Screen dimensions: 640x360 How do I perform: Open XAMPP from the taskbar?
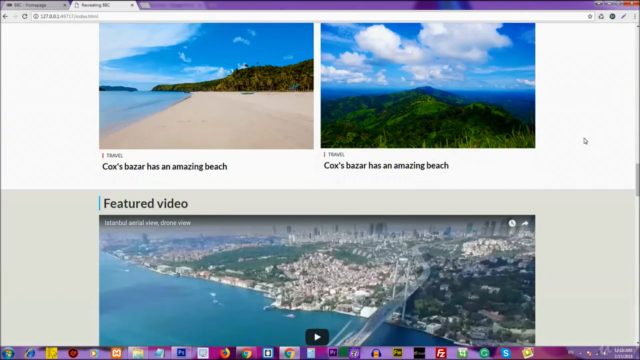[x=116, y=353]
